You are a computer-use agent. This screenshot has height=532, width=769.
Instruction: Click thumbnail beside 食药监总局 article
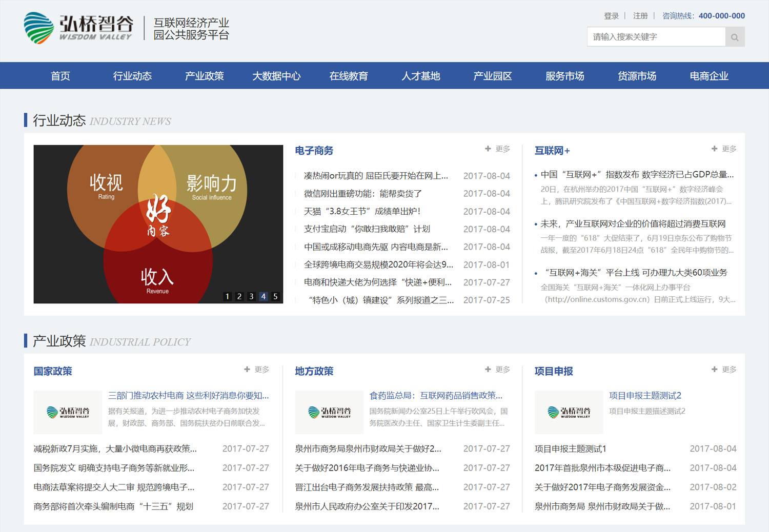tap(329, 413)
